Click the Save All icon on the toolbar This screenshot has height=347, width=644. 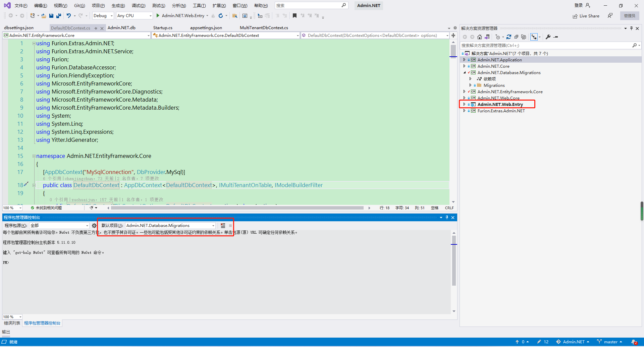[58, 15]
